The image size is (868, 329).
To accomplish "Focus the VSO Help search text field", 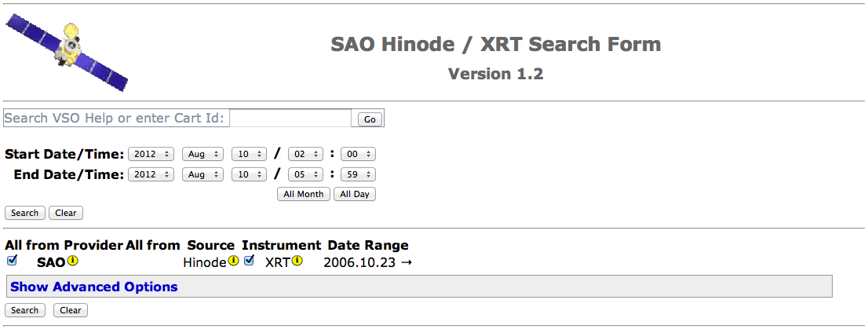I will 290,119.
